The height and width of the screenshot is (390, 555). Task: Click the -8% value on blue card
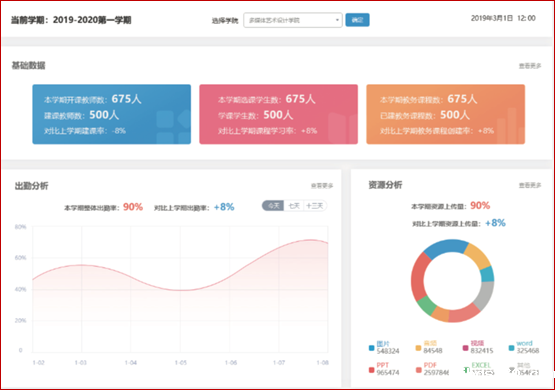[119, 131]
